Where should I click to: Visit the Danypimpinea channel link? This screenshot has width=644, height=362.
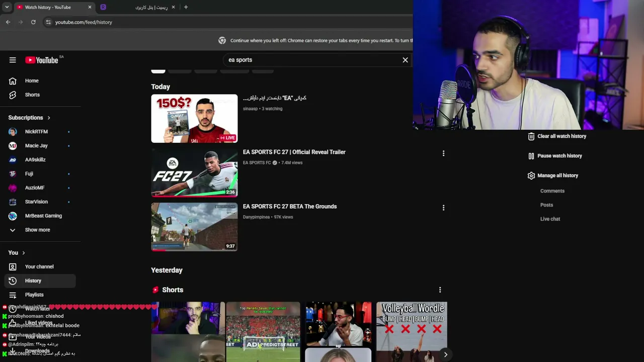click(256, 217)
